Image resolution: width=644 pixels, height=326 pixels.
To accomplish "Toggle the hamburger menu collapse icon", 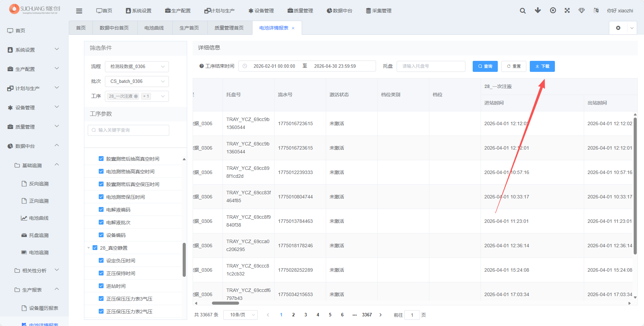I will 79,11.
